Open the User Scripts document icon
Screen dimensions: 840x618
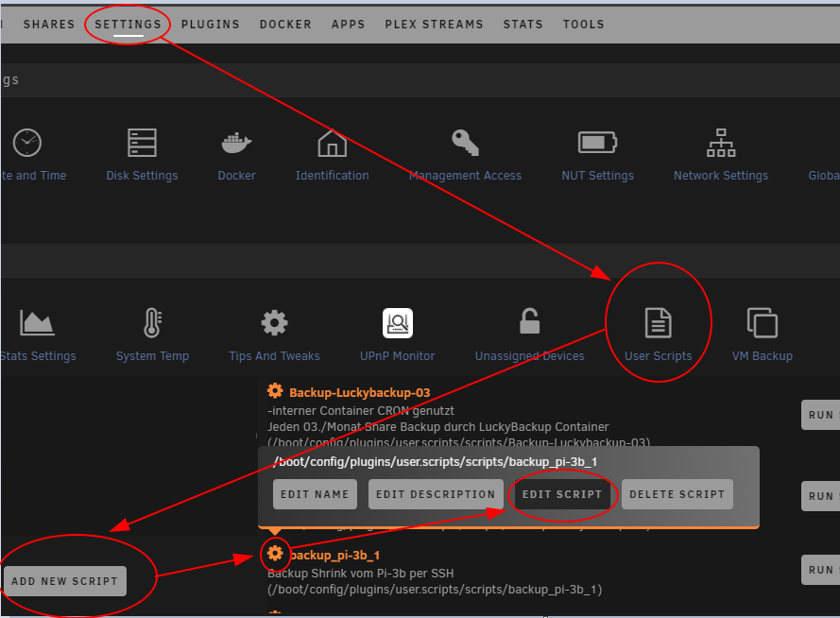[x=658, y=323]
